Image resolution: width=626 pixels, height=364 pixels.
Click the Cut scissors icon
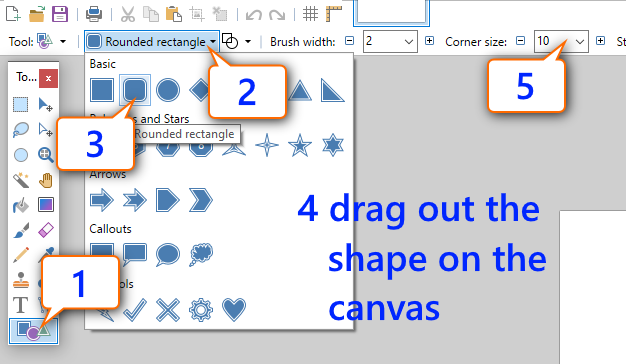coord(128,14)
